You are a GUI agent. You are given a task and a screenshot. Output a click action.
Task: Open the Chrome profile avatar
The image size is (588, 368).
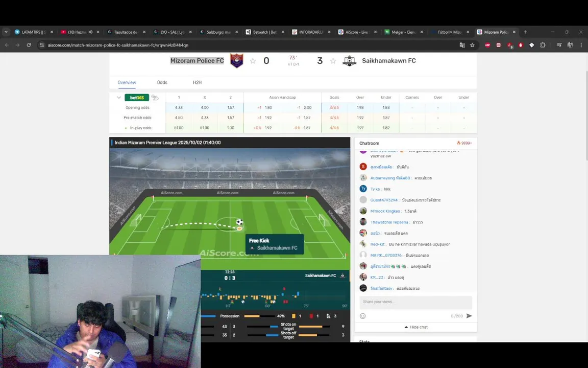[x=570, y=45]
